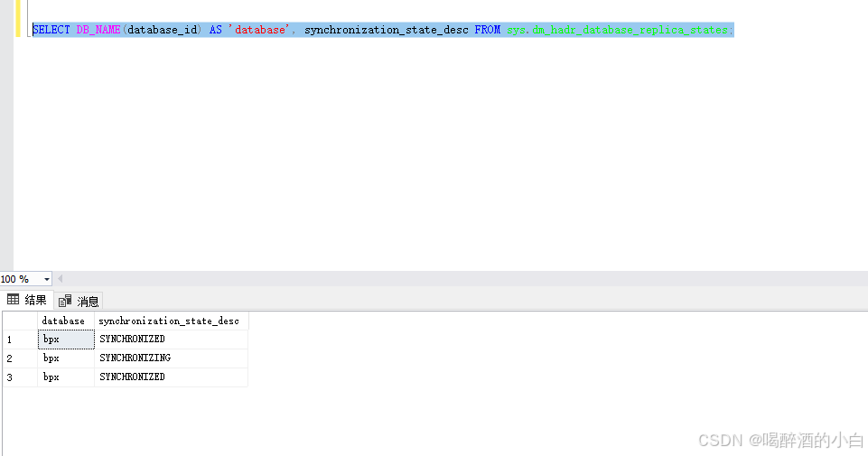Select the database column header
Image resolution: width=868 pixels, height=456 pixels.
(65, 321)
